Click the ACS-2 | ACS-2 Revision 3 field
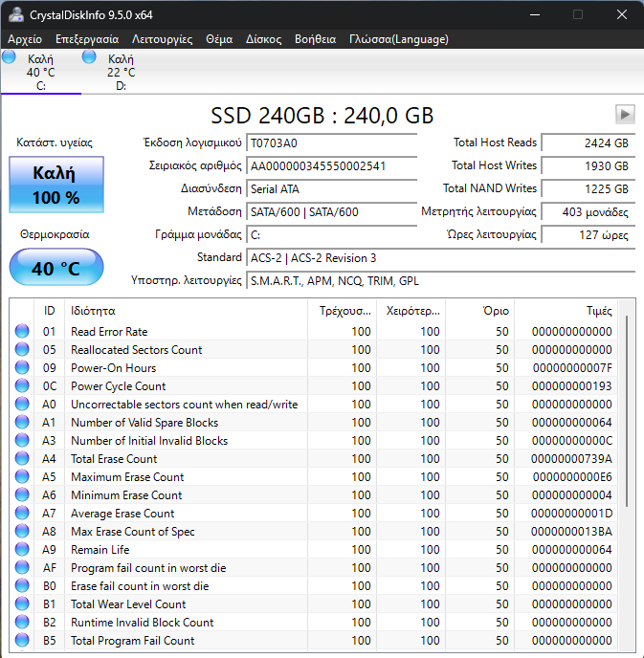The height and width of the screenshot is (658, 644). point(441,257)
